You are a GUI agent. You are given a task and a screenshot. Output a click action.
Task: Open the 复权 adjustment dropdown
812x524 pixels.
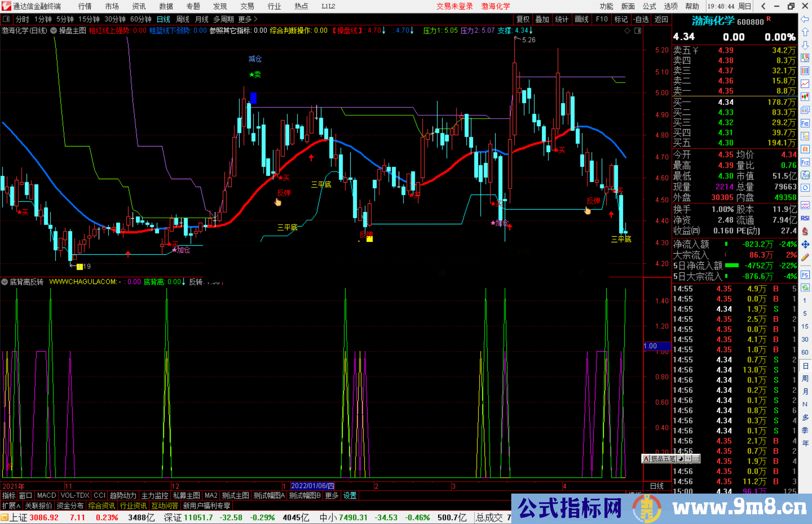click(x=523, y=19)
